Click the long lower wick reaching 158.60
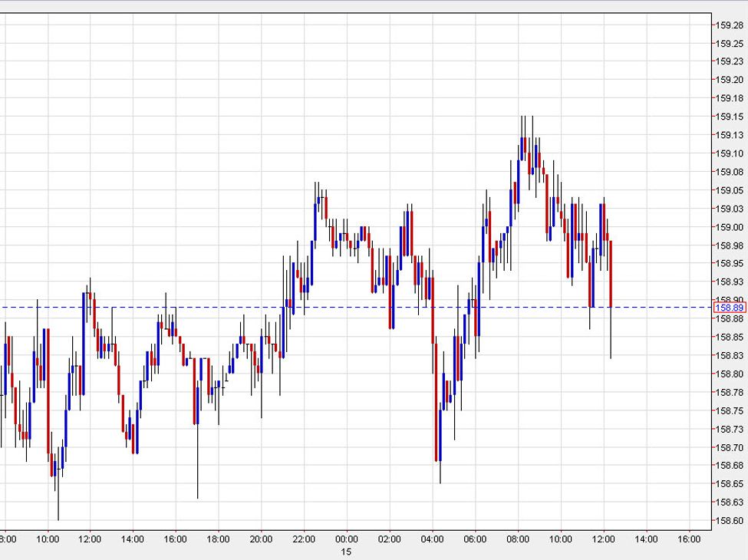This screenshot has width=748, height=560. click(58, 499)
